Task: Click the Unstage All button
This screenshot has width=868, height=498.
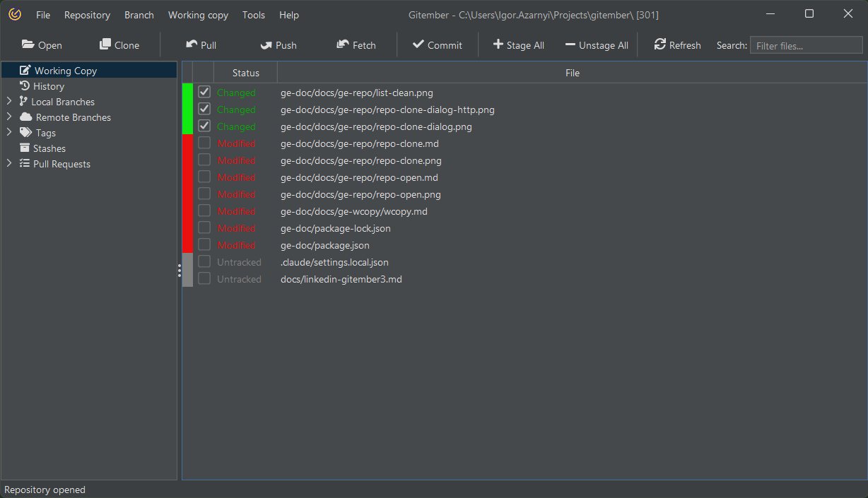Action: [597, 45]
